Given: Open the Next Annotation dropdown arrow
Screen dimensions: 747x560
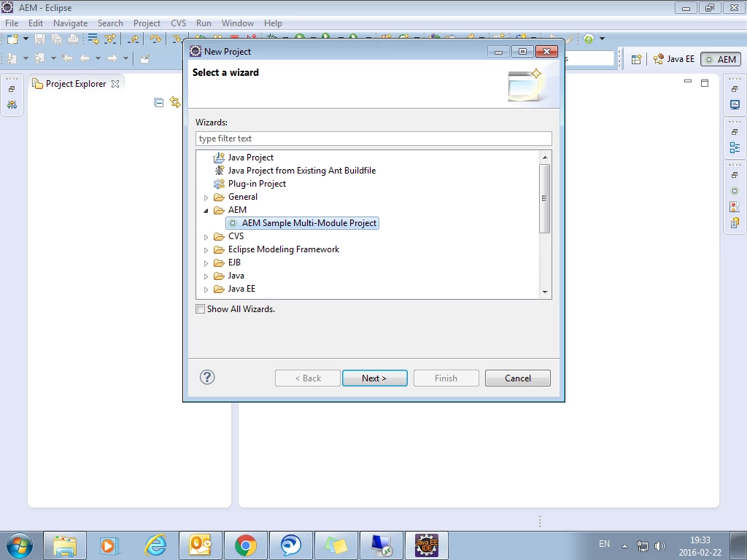Looking at the screenshot, I should coord(26,58).
